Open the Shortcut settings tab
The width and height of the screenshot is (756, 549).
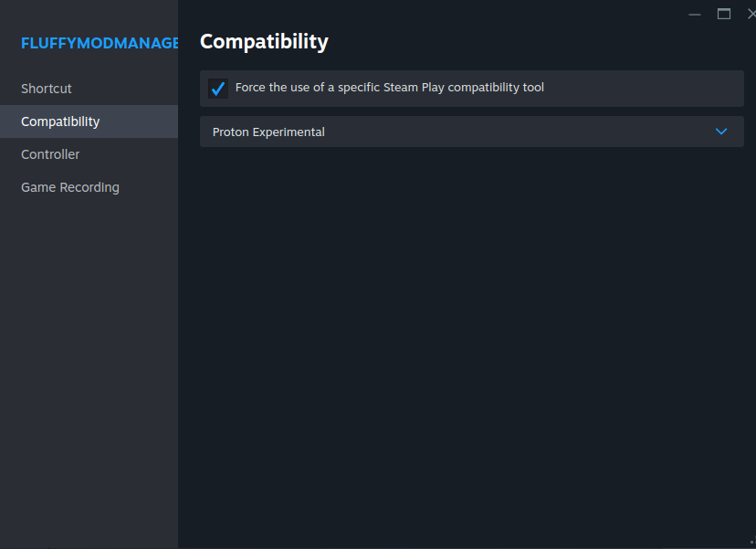pyautogui.click(x=47, y=89)
